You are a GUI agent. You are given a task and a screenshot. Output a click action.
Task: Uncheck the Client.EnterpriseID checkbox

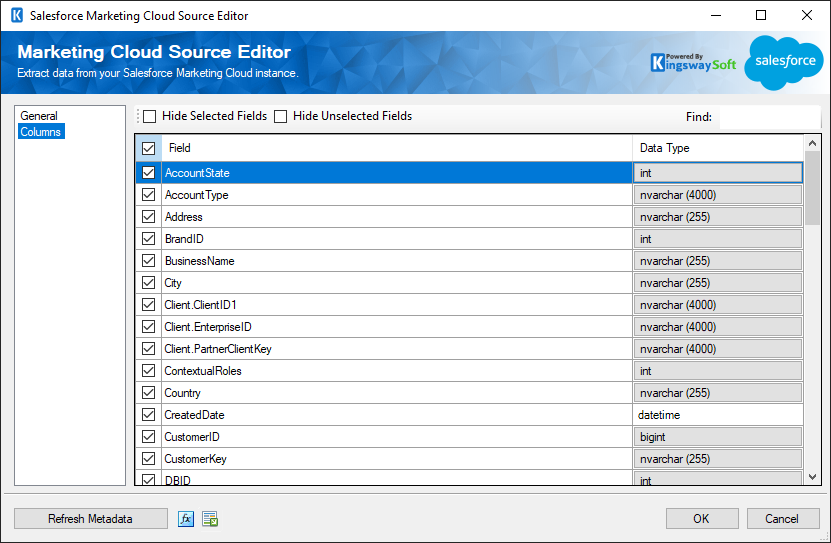pyautogui.click(x=148, y=327)
